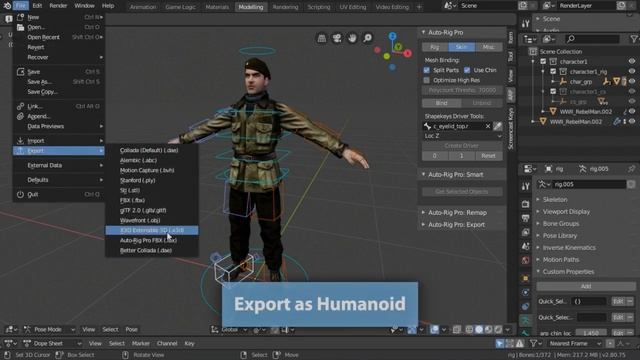
Task: Switch to the Rendering workspace tab
Action: (285, 7)
